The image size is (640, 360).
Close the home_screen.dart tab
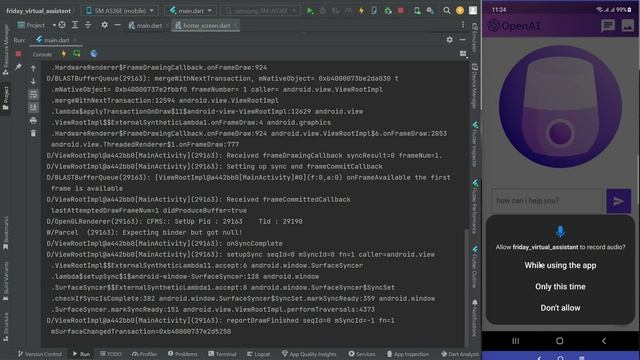point(236,25)
